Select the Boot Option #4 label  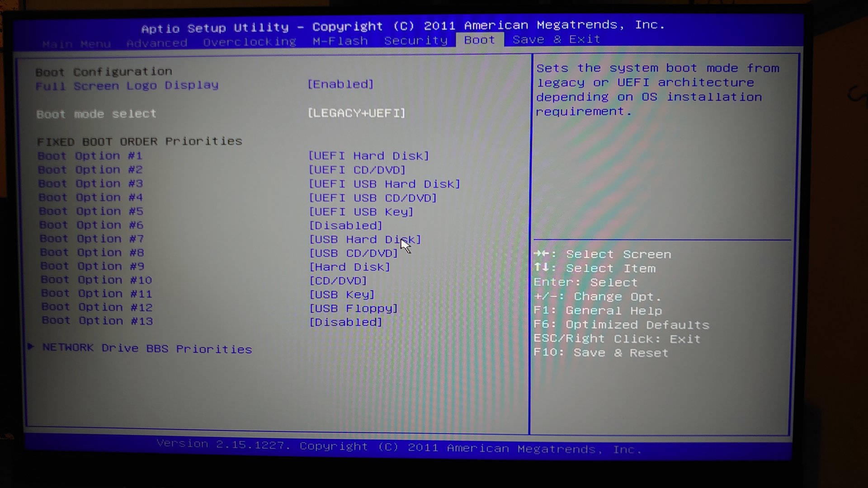[90, 197]
